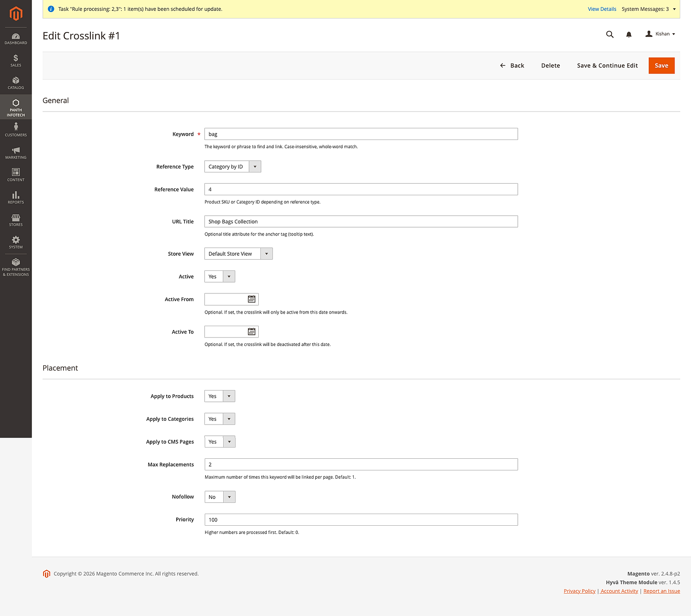Open the Active From calendar picker
Screen dimensions: 691x616
[251, 299]
